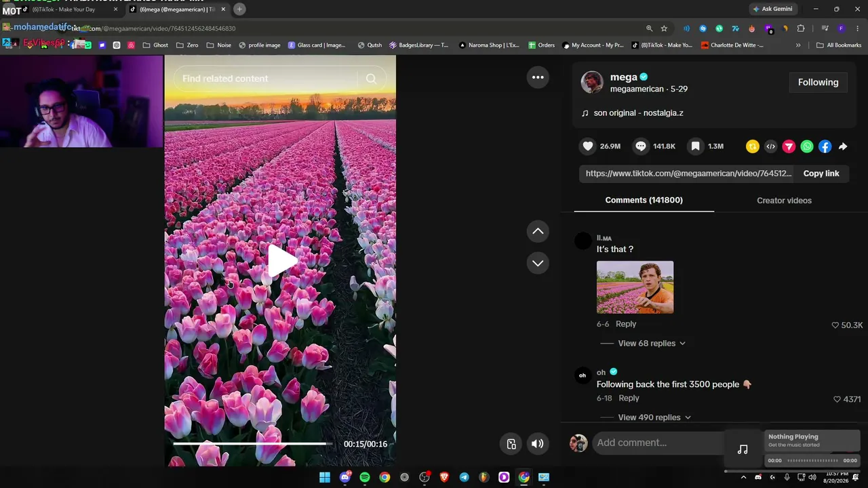Expand View 490 replies

pos(654,418)
